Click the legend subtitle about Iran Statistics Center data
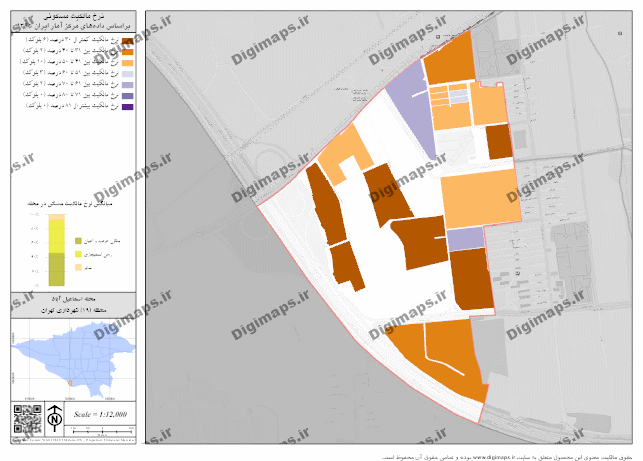The width and height of the screenshot is (643, 461). [x=74, y=26]
